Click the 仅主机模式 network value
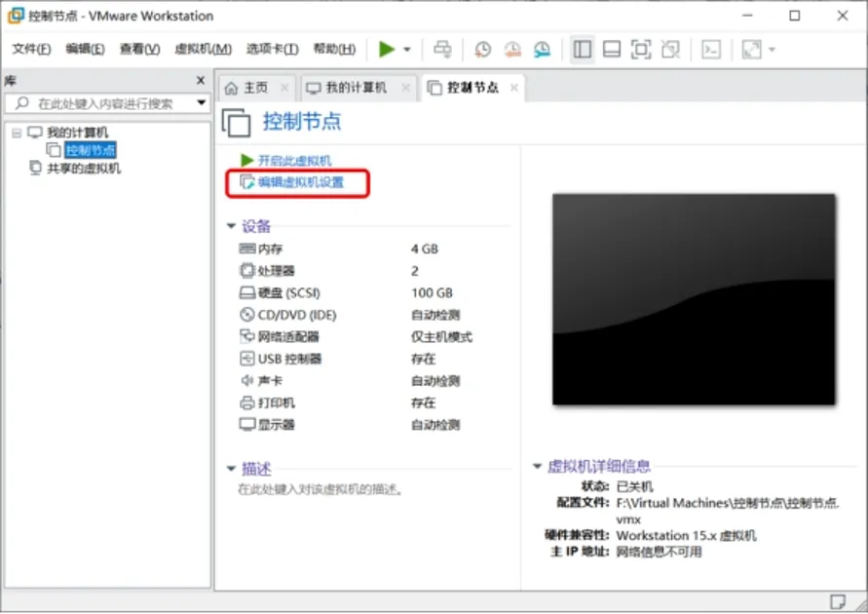The width and height of the screenshot is (868, 614). (x=441, y=336)
